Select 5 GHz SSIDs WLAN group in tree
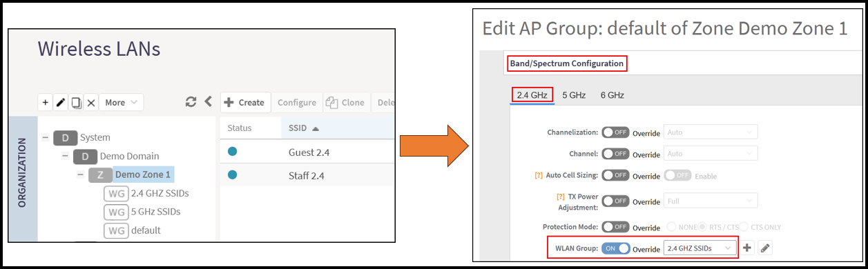This screenshot has width=868, height=269. (155, 212)
